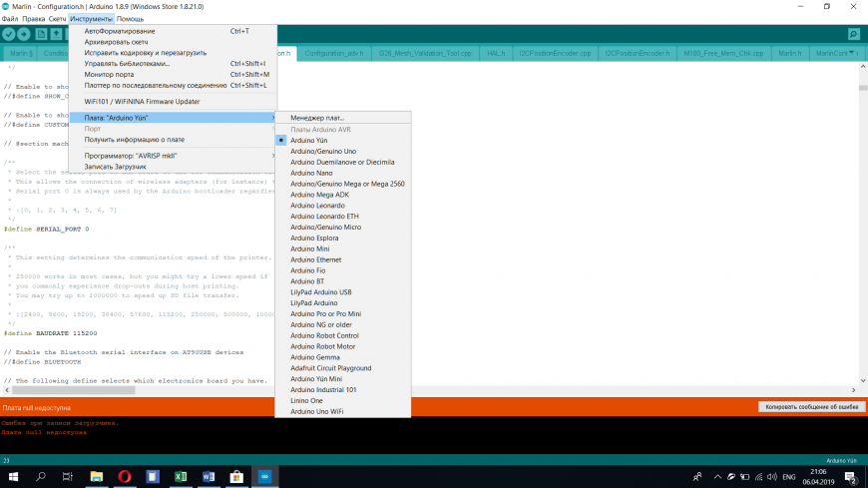This screenshot has width=868, height=488.
Task: Launch Word from the taskbar
Action: click(x=209, y=477)
